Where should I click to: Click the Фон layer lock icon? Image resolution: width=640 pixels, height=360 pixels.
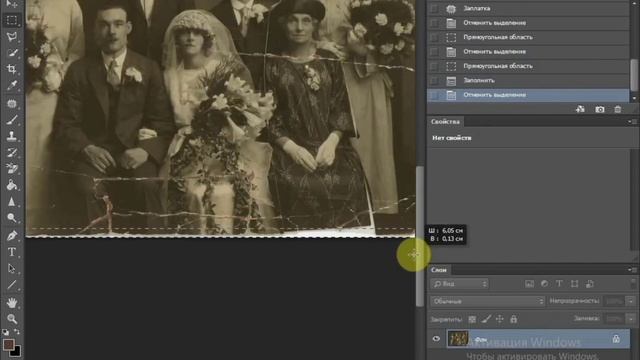pos(616,339)
